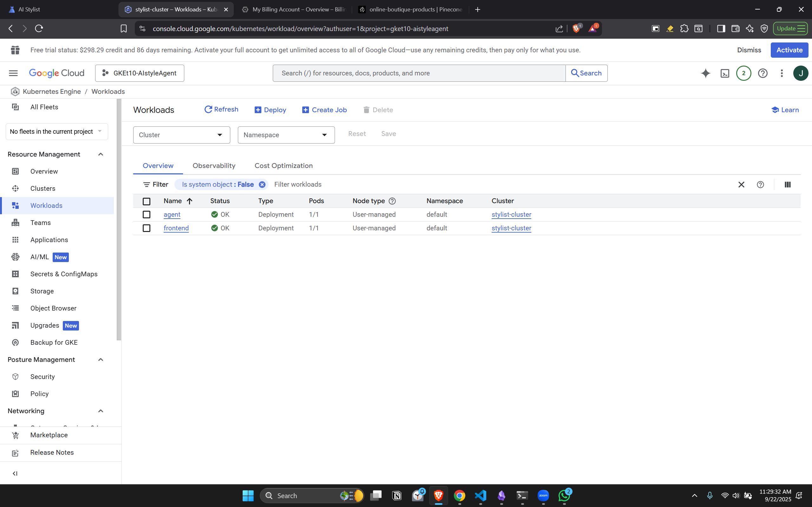Image resolution: width=812 pixels, height=507 pixels.
Task: Open the navigation hamburger menu
Action: [x=13, y=73]
